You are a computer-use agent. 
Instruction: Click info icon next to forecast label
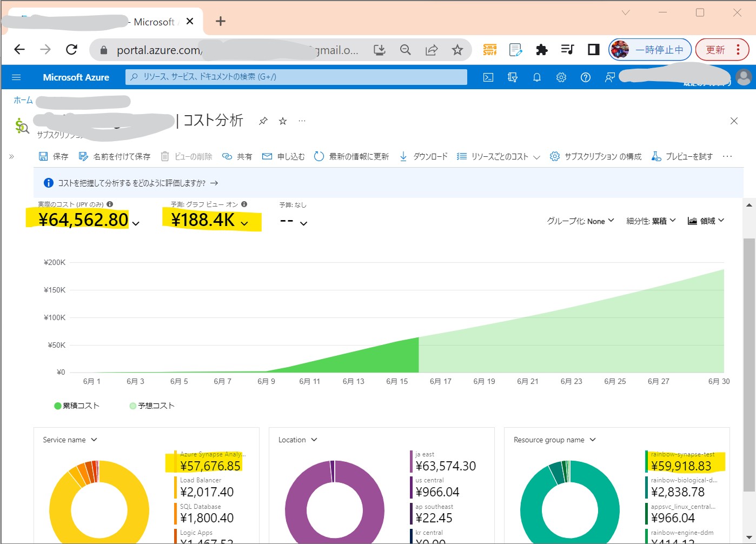pos(244,204)
